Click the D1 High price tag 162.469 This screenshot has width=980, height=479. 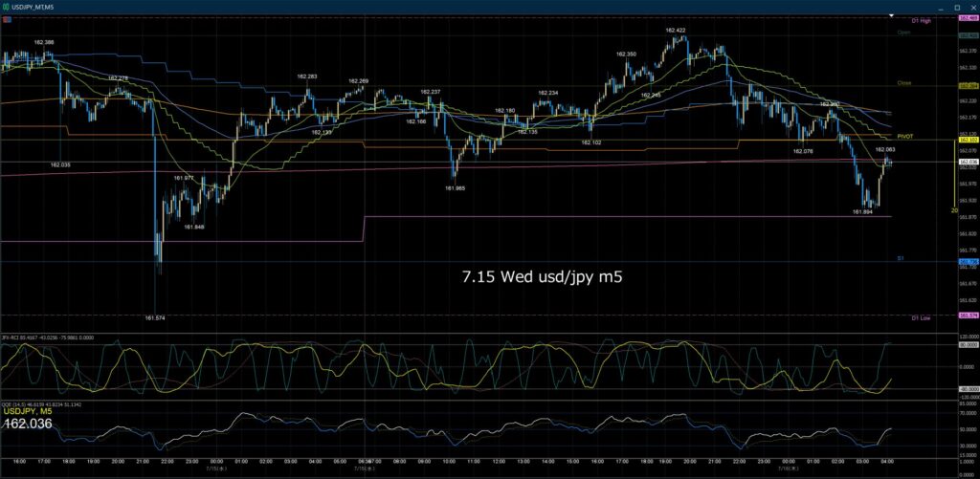pos(969,19)
